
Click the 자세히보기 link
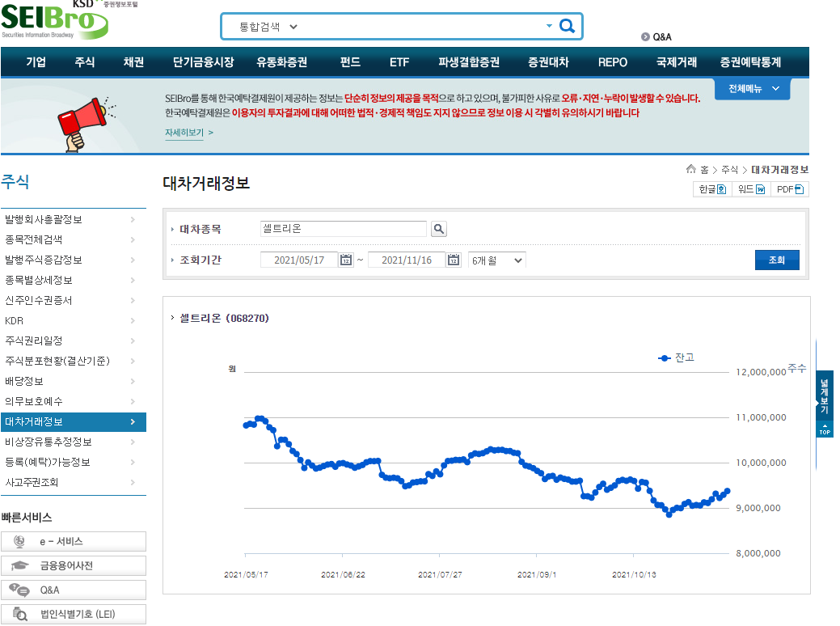click(x=184, y=133)
